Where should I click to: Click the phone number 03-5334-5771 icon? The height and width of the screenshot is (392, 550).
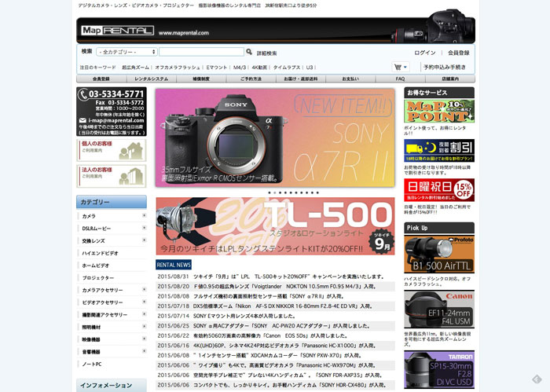(83, 94)
